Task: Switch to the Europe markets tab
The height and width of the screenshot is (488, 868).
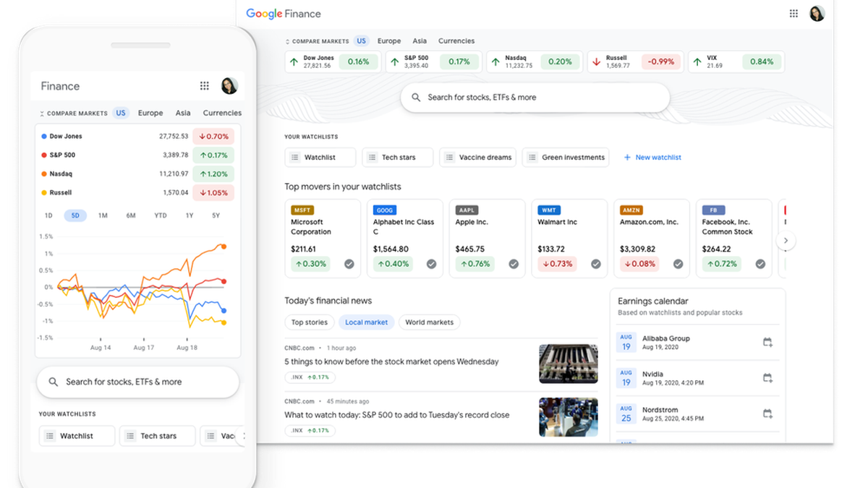Action: point(389,41)
